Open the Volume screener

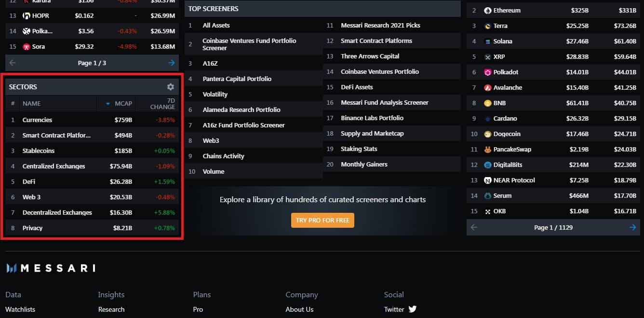pyautogui.click(x=214, y=172)
